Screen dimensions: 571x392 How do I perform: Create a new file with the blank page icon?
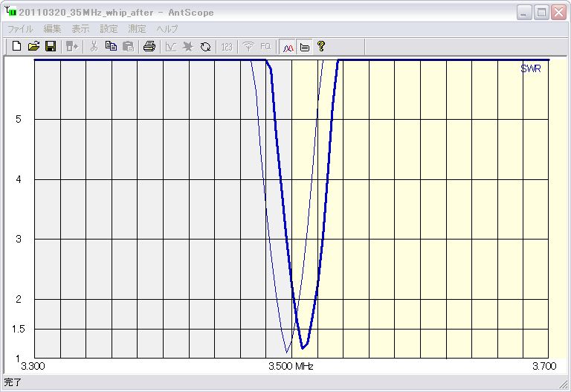(17, 46)
